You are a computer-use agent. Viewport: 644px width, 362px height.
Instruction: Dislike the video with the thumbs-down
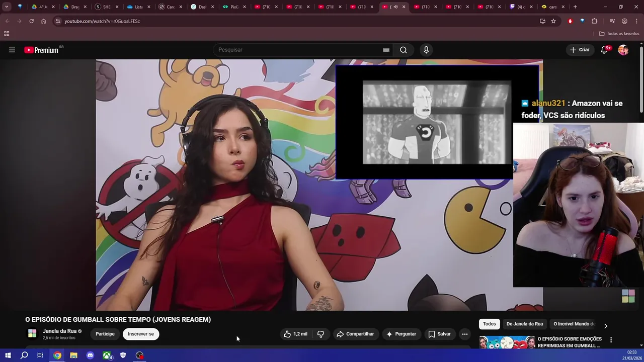(320, 334)
